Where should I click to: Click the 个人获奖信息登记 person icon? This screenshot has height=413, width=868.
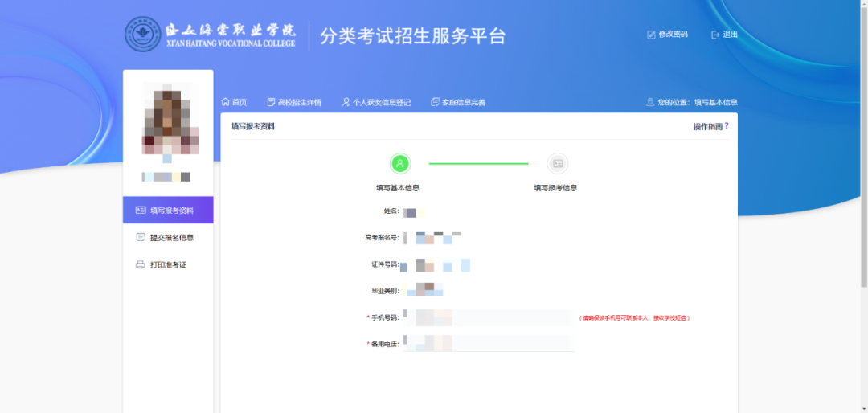(346, 102)
